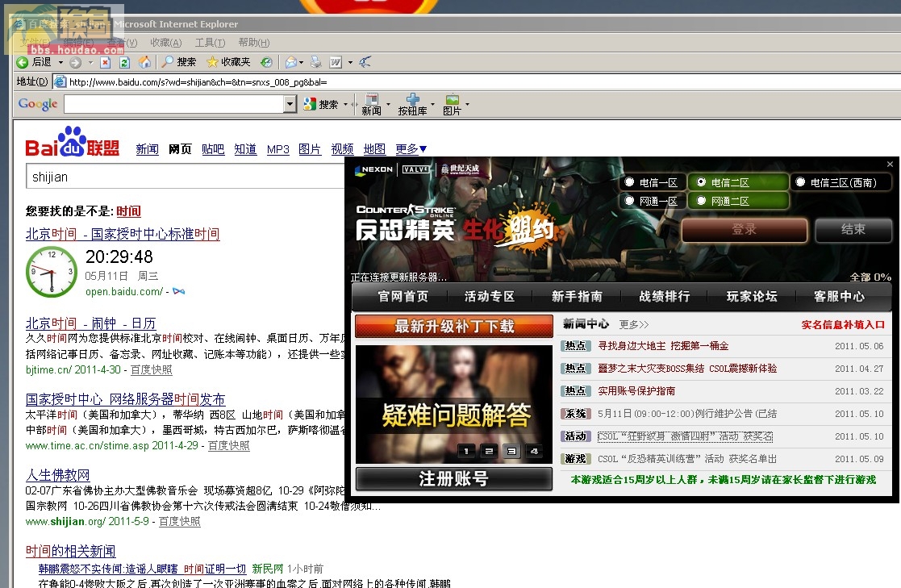Open the 工具(T) menu
The width and height of the screenshot is (901, 588).
point(210,43)
